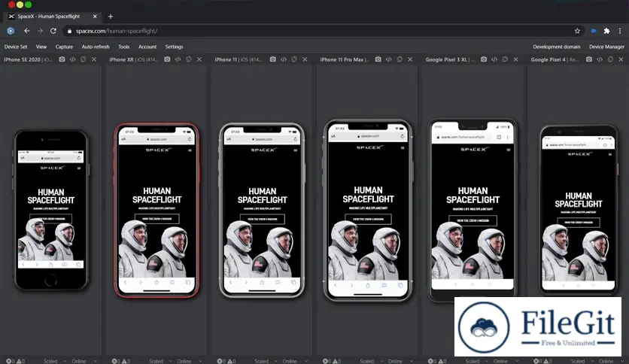Screen dimensions: 629x364
Task: Click the Development domain button
Action: point(556,47)
